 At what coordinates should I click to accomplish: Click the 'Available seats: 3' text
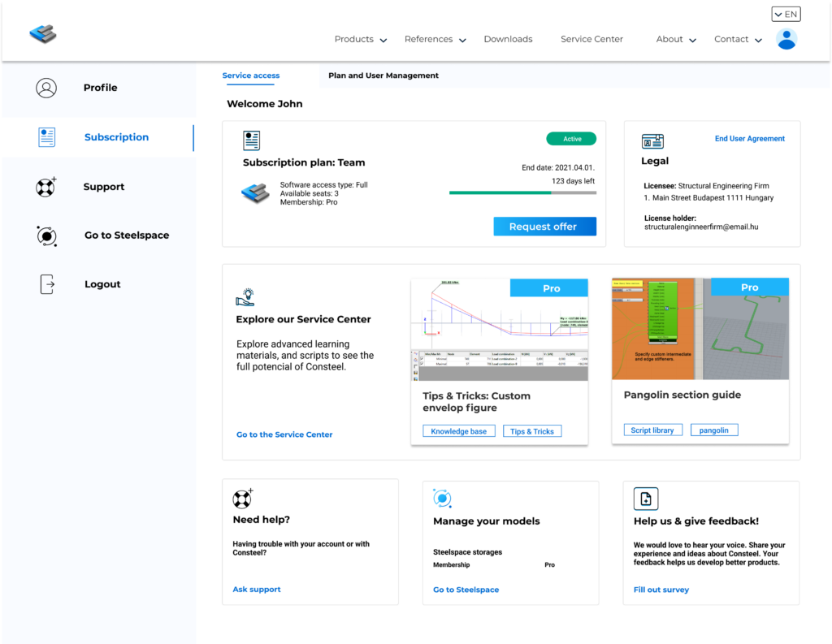pyautogui.click(x=310, y=193)
